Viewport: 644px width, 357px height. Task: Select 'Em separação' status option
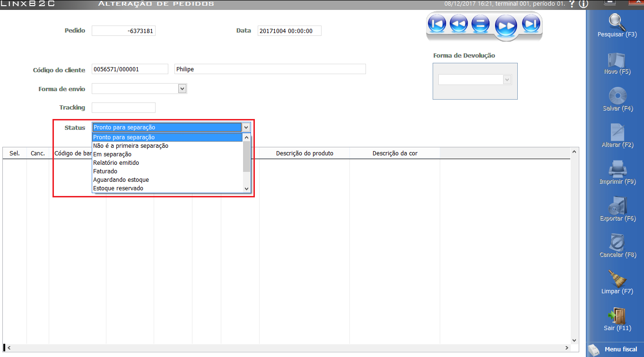(167, 154)
